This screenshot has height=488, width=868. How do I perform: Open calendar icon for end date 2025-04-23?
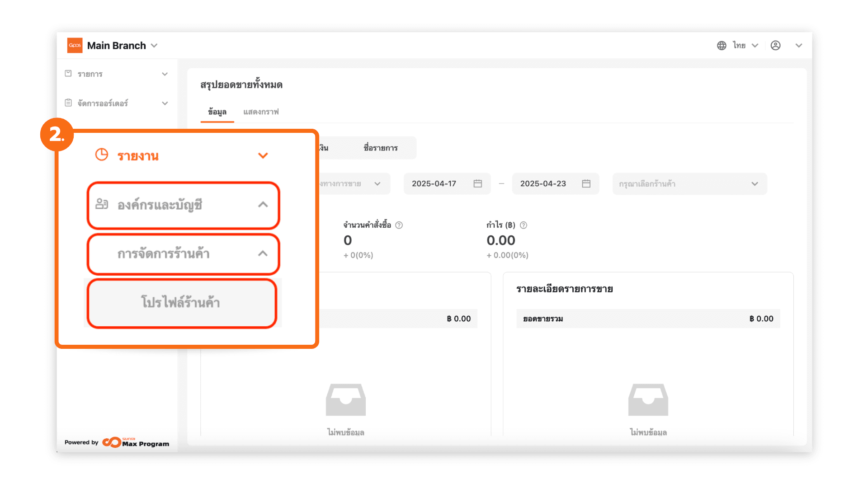tap(586, 183)
